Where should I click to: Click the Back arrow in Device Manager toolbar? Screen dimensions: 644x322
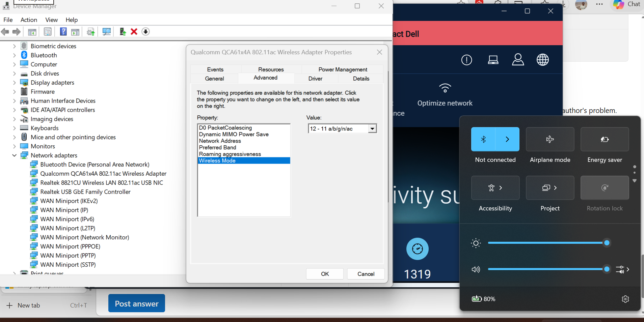pos(5,32)
